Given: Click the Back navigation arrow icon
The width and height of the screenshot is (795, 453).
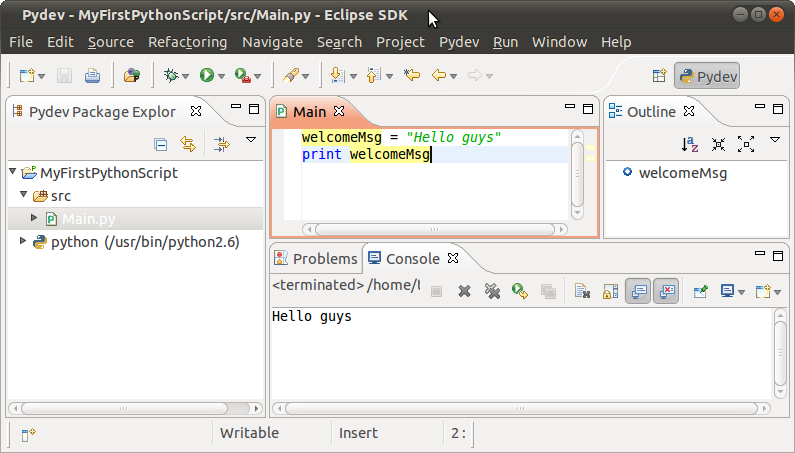Looking at the screenshot, I should pos(439,76).
